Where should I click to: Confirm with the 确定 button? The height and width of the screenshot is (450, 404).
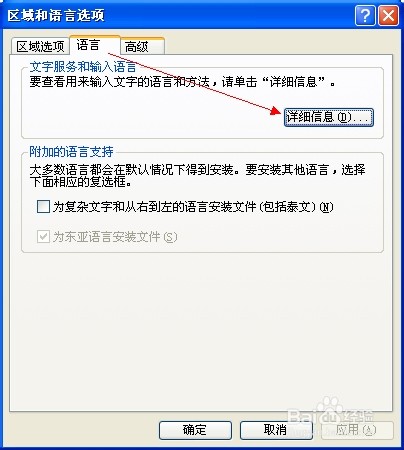(195, 430)
